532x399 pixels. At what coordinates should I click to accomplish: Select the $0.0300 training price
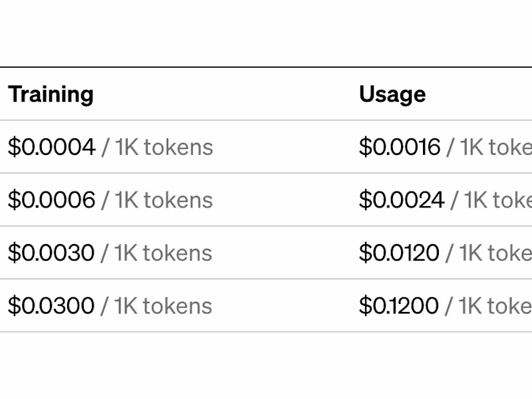click(x=51, y=306)
